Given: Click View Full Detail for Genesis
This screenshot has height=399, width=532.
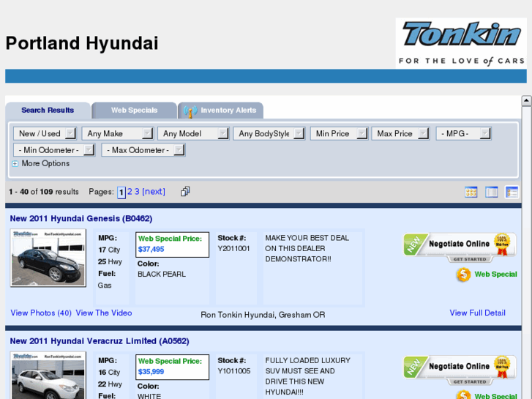Looking at the screenshot, I should (x=477, y=313).
